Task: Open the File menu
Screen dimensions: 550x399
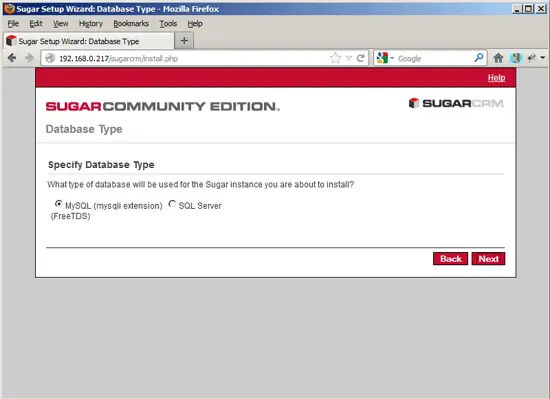Action: [x=13, y=23]
